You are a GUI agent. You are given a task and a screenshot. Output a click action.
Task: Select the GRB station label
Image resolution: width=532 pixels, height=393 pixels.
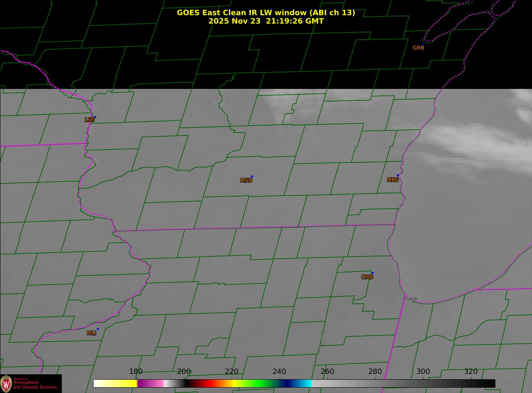(x=418, y=48)
